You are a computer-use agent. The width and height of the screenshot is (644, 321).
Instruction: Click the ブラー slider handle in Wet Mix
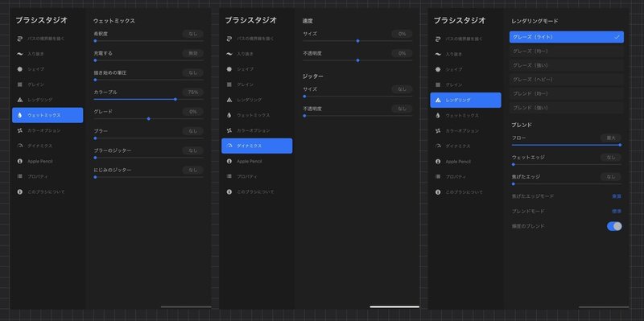[x=95, y=138]
